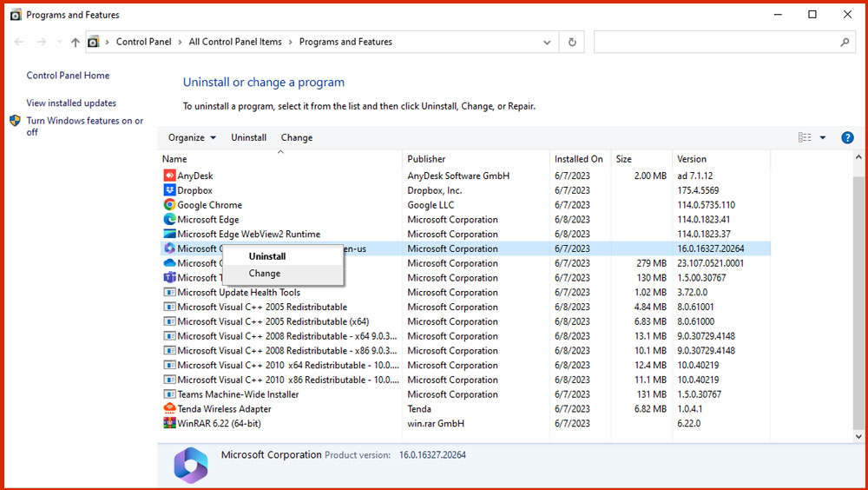The width and height of the screenshot is (868, 490).
Task: Click the change view layout icon
Action: click(x=805, y=137)
